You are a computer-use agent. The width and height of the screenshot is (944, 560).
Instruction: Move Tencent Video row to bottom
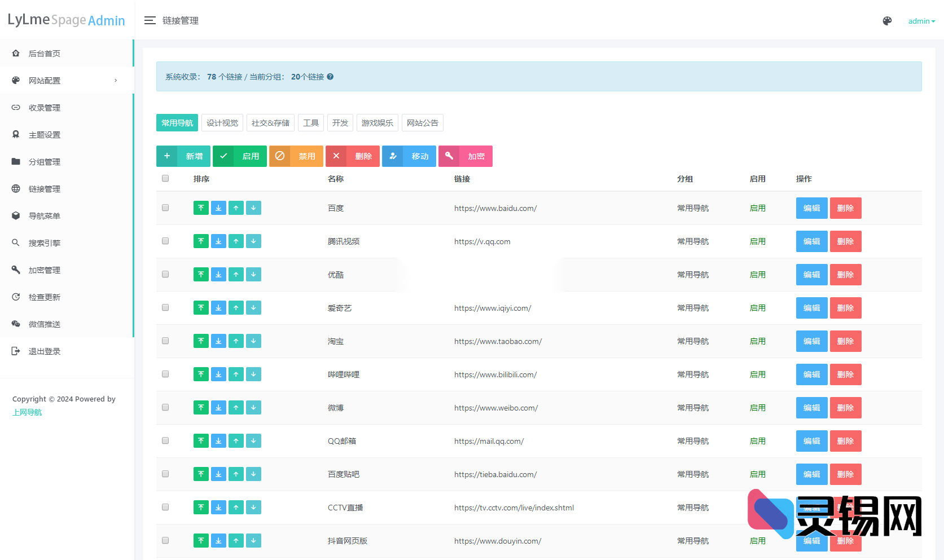pyautogui.click(x=218, y=241)
